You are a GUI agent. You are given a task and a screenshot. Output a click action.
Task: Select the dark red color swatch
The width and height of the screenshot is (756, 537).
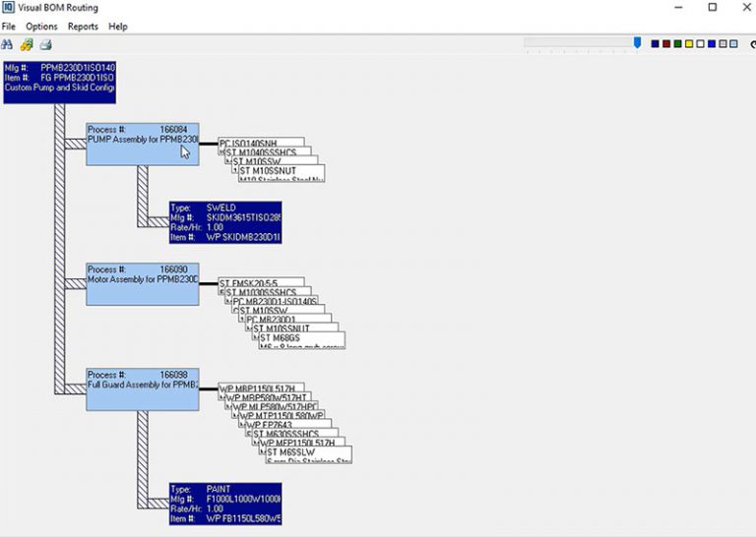click(666, 44)
